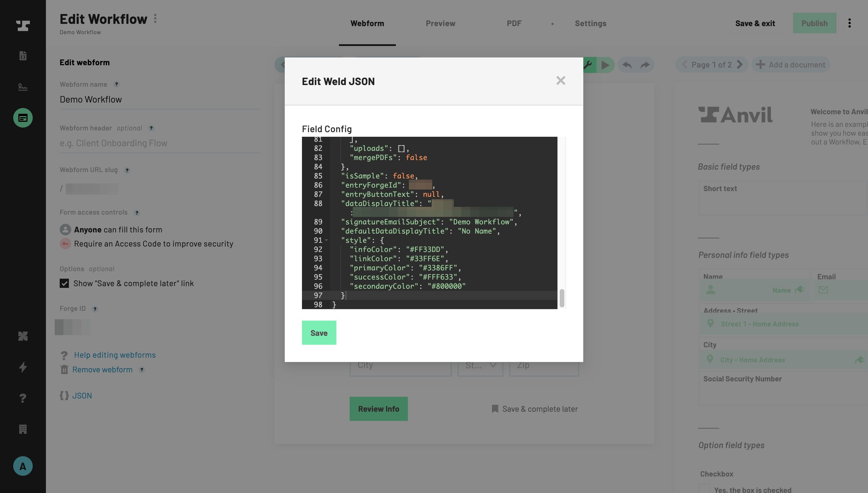The height and width of the screenshot is (493, 868).
Task: Click the Anvil logo in sidebar
Action: pos(23,26)
